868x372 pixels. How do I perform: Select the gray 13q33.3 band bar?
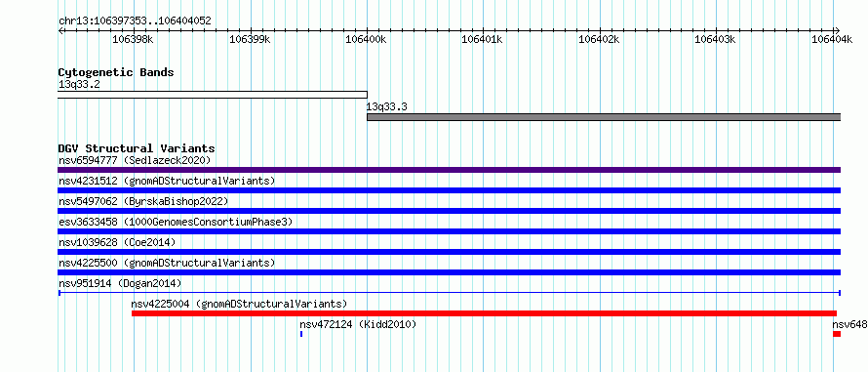(x=604, y=117)
